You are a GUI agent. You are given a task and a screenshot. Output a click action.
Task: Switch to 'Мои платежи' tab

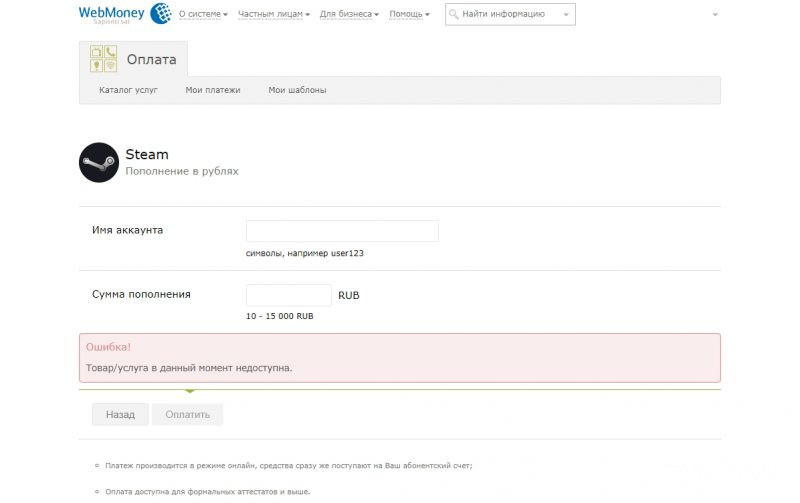point(213,90)
